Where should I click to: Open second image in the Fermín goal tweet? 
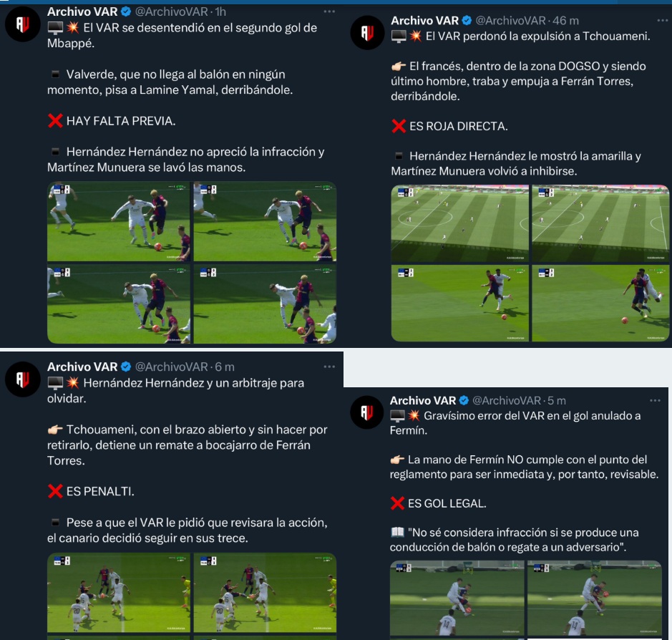click(595, 598)
